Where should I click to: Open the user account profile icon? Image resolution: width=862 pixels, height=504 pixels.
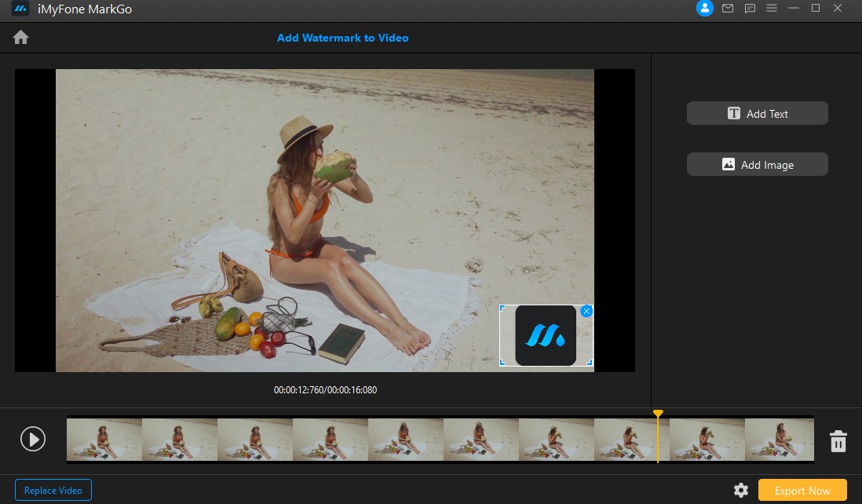pos(705,9)
